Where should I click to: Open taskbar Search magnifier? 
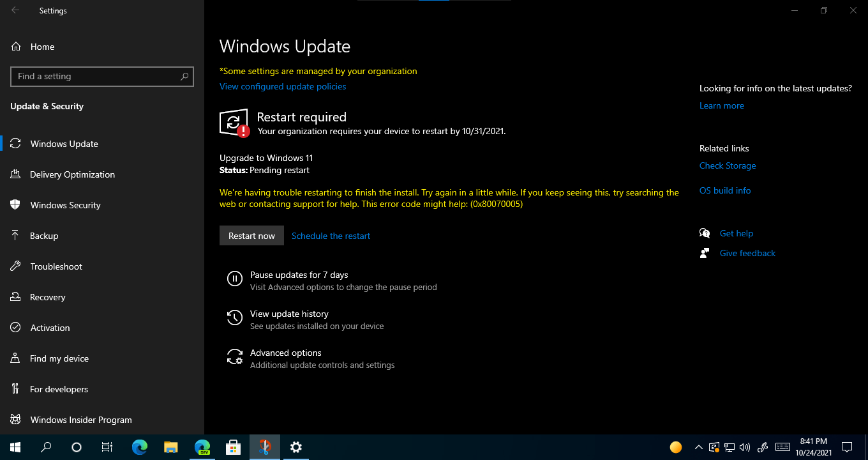[x=46, y=447]
